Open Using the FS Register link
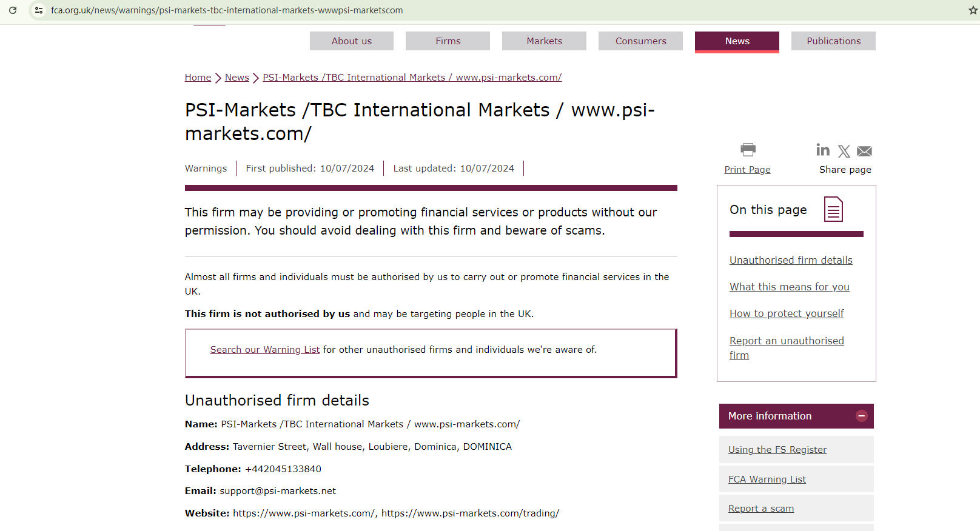This screenshot has width=980, height=531. (777, 450)
